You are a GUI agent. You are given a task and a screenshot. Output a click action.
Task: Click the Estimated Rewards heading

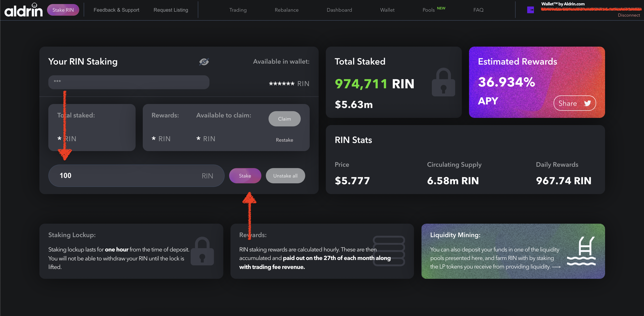point(518,62)
